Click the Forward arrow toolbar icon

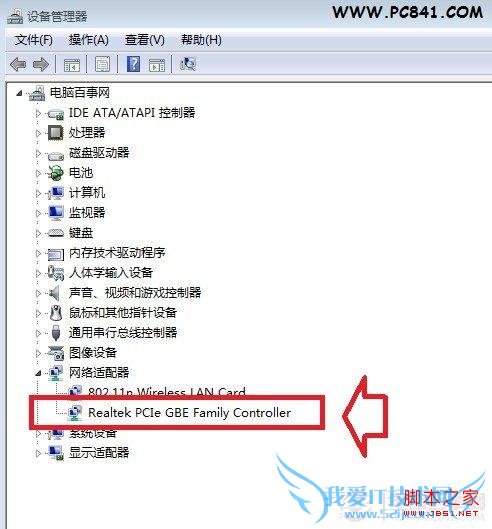click(41, 64)
